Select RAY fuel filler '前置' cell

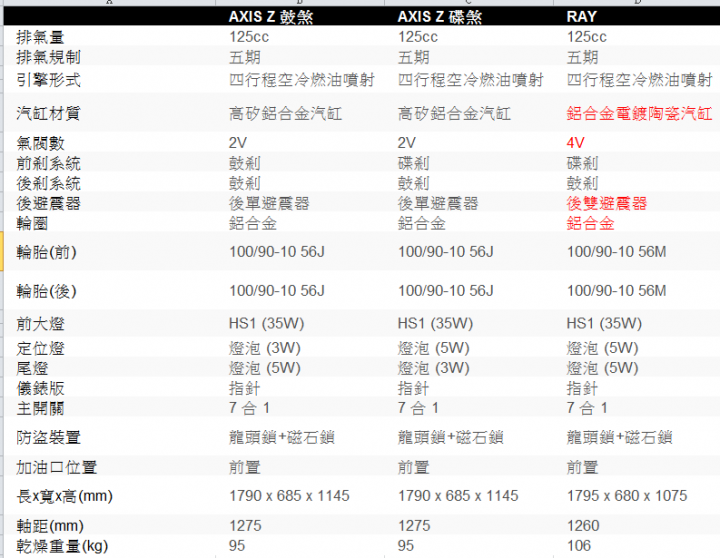(x=582, y=468)
